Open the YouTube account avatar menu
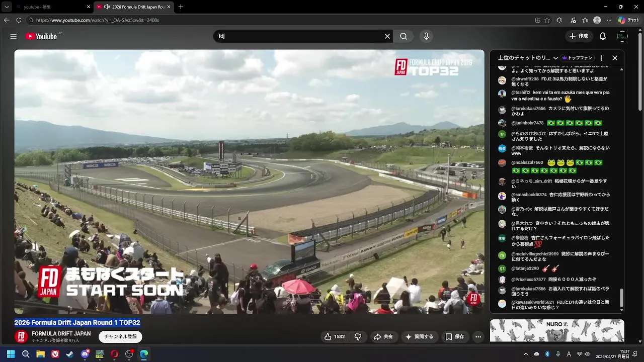This screenshot has height=362, width=644. click(622, 36)
